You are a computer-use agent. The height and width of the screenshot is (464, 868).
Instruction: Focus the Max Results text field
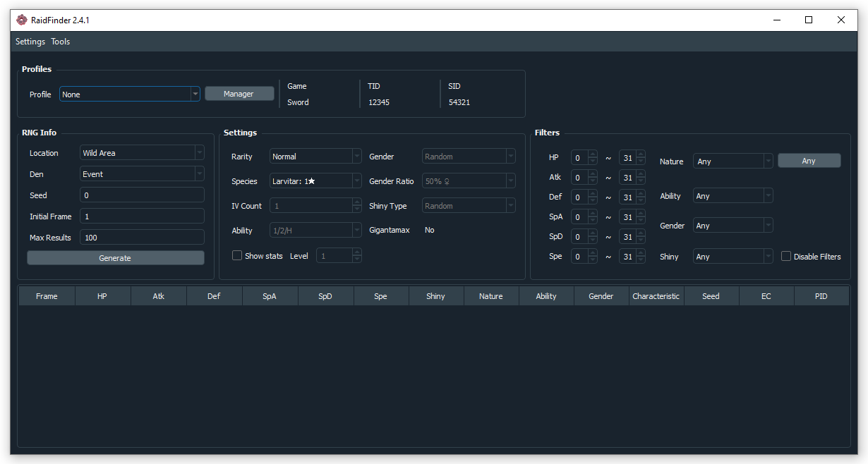142,238
